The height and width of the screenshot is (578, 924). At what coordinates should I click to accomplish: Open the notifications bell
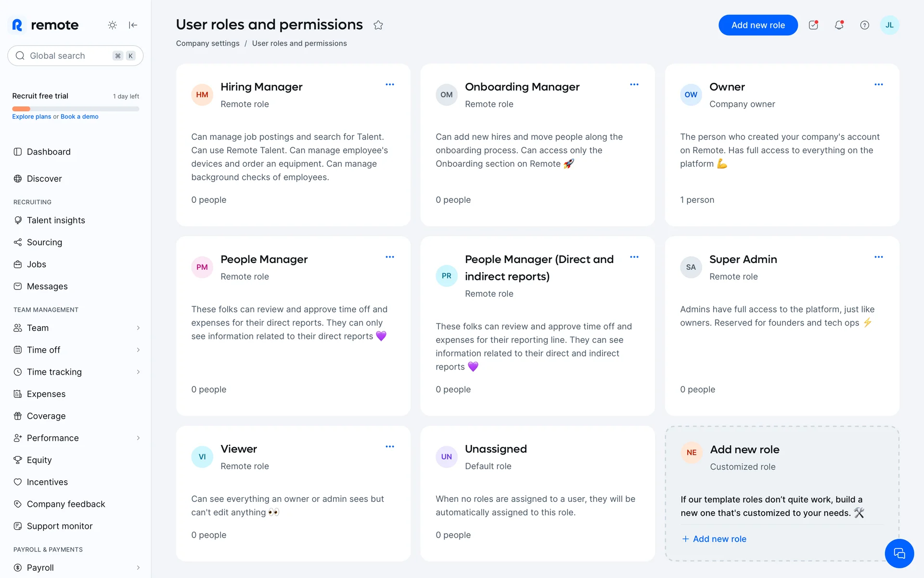tap(839, 25)
